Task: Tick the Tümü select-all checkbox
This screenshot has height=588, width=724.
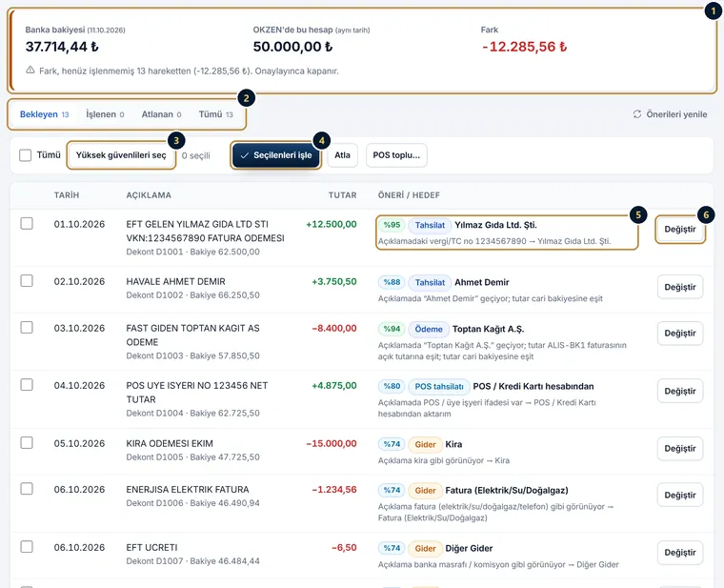Action: (x=25, y=155)
